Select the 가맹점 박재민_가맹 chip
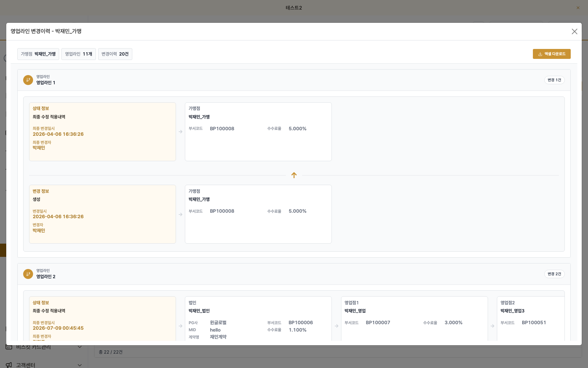Viewport: 588px width, 368px height. pos(38,54)
